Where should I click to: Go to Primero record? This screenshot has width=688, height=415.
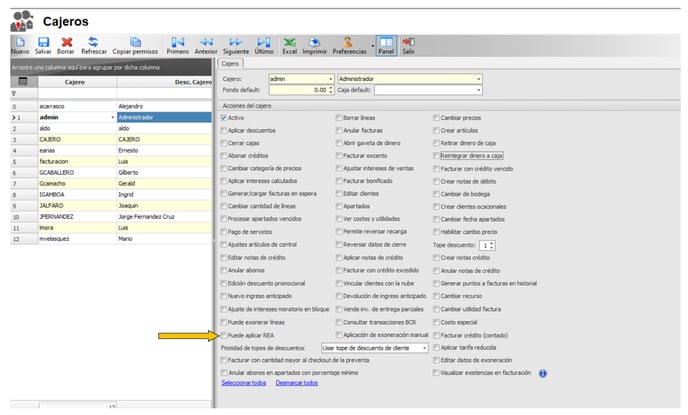tap(177, 46)
